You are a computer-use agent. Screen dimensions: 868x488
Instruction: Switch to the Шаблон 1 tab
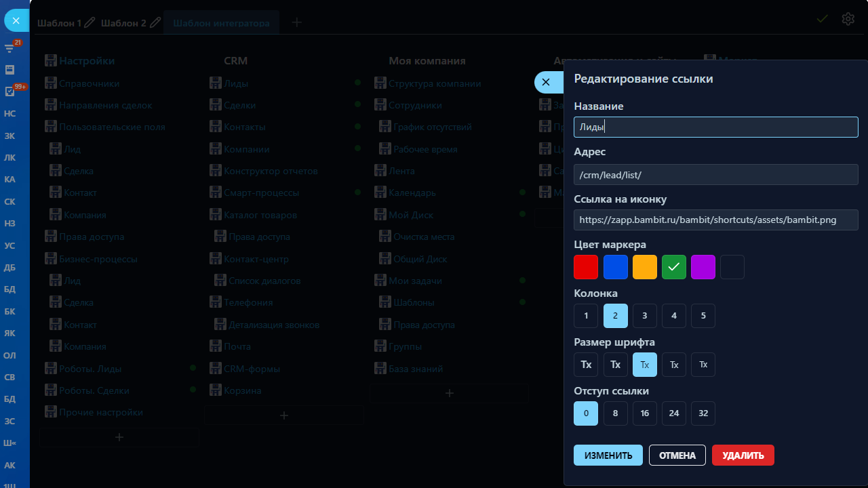coord(59,23)
